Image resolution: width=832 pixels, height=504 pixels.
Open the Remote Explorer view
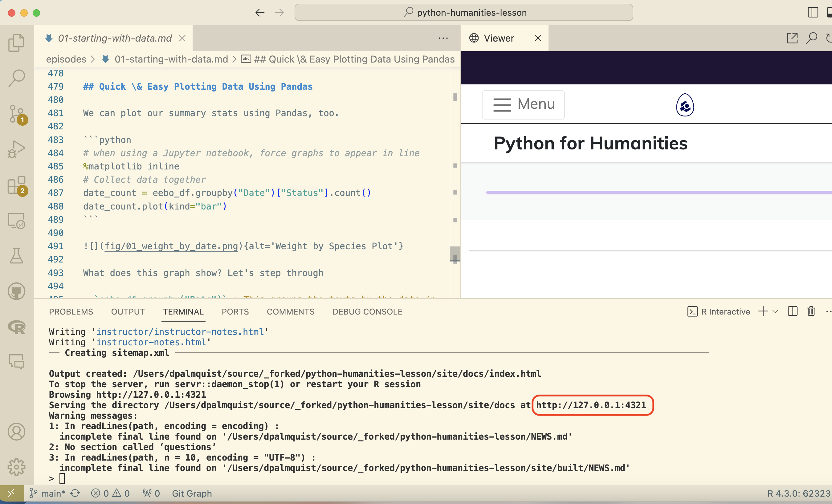(x=16, y=221)
